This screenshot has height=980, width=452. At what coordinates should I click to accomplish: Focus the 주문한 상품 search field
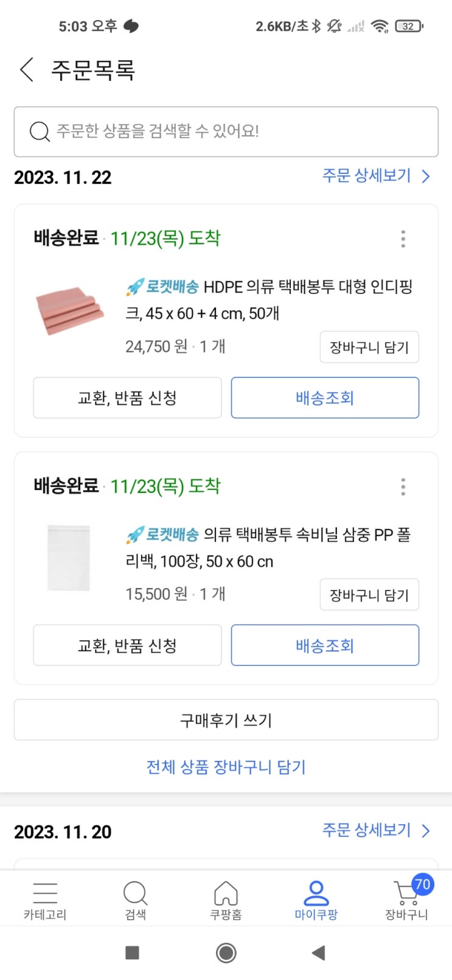click(x=243, y=131)
